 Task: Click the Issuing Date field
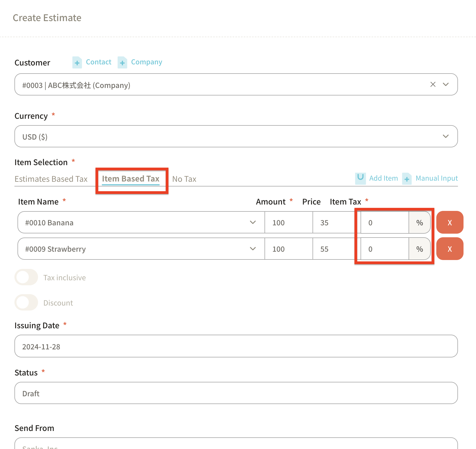[x=236, y=346]
